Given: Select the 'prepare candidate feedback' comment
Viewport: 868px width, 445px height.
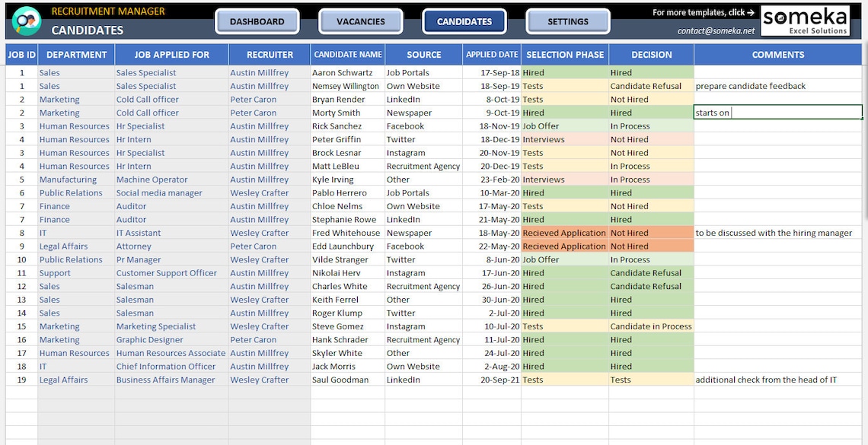Looking at the screenshot, I should [748, 85].
